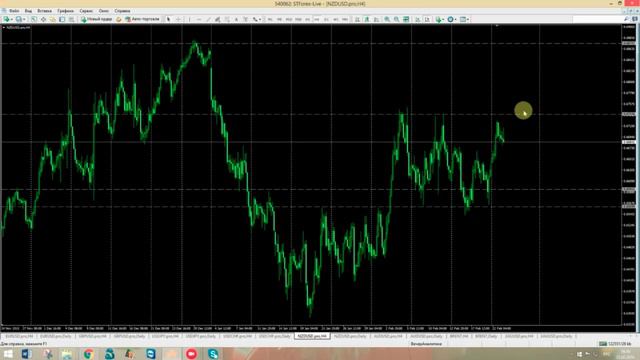This screenshot has height=360, width=640.
Task: Toggle chart shift
Action: coord(427,19)
